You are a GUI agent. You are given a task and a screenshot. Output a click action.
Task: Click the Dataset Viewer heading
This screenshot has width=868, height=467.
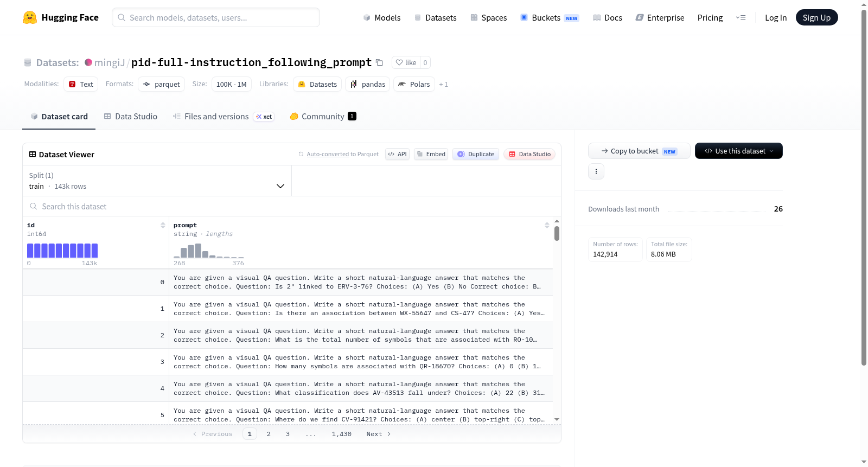pyautogui.click(x=67, y=155)
